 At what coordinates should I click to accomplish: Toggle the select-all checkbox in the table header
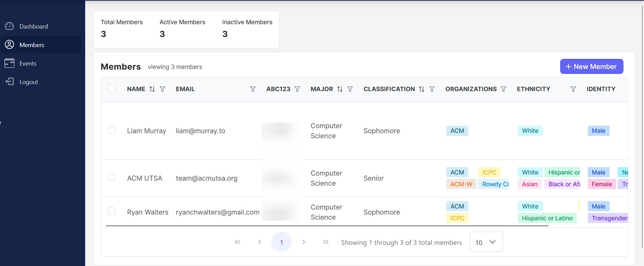click(111, 88)
